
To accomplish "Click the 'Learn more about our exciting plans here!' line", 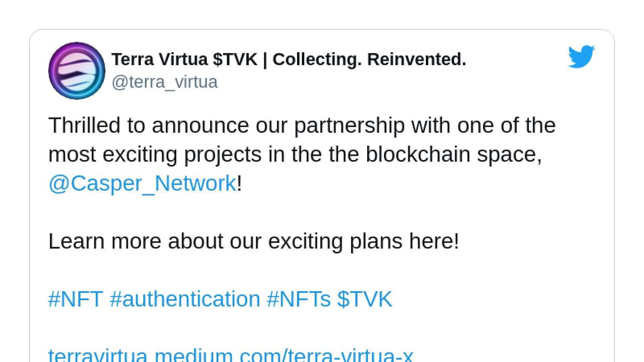I will point(254,241).
